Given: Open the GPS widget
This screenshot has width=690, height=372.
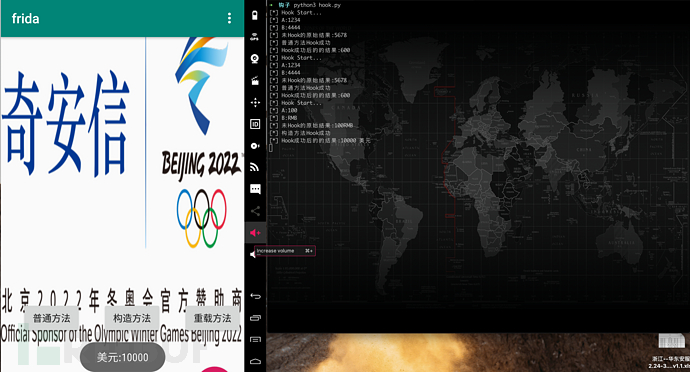Looking at the screenshot, I should coord(255,37).
